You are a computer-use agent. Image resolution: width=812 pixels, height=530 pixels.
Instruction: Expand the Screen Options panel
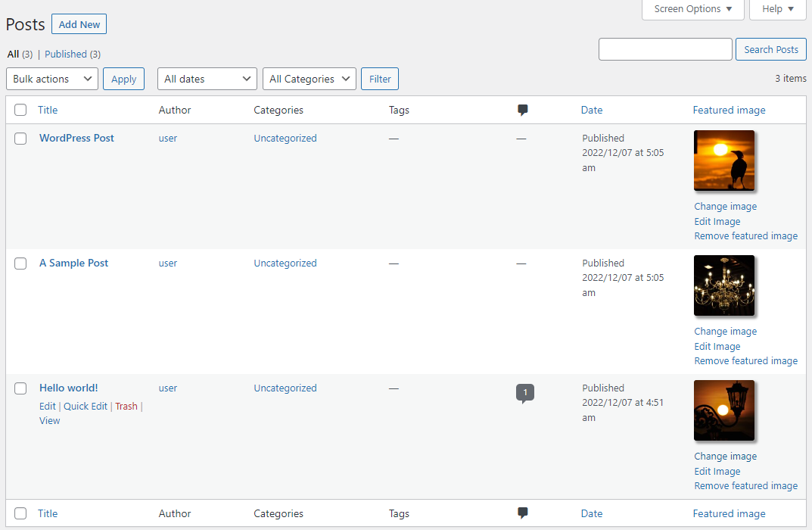coord(691,9)
